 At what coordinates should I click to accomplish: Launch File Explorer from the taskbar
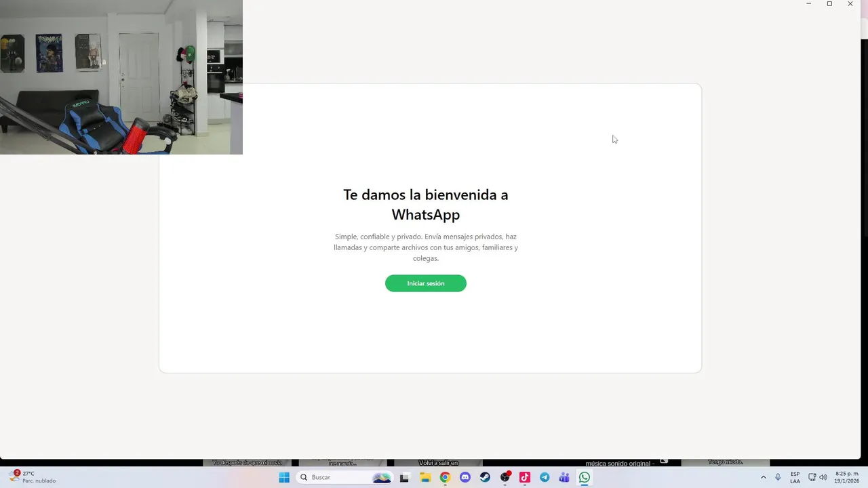pos(425,477)
